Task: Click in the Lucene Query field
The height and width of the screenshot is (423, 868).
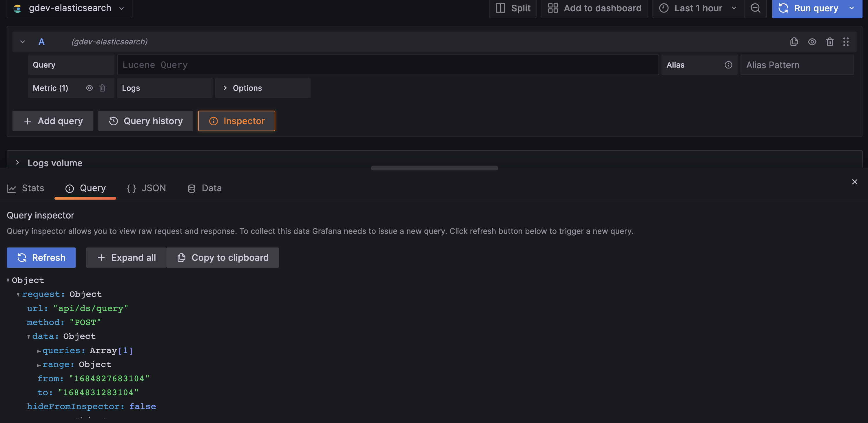Action: click(x=388, y=65)
